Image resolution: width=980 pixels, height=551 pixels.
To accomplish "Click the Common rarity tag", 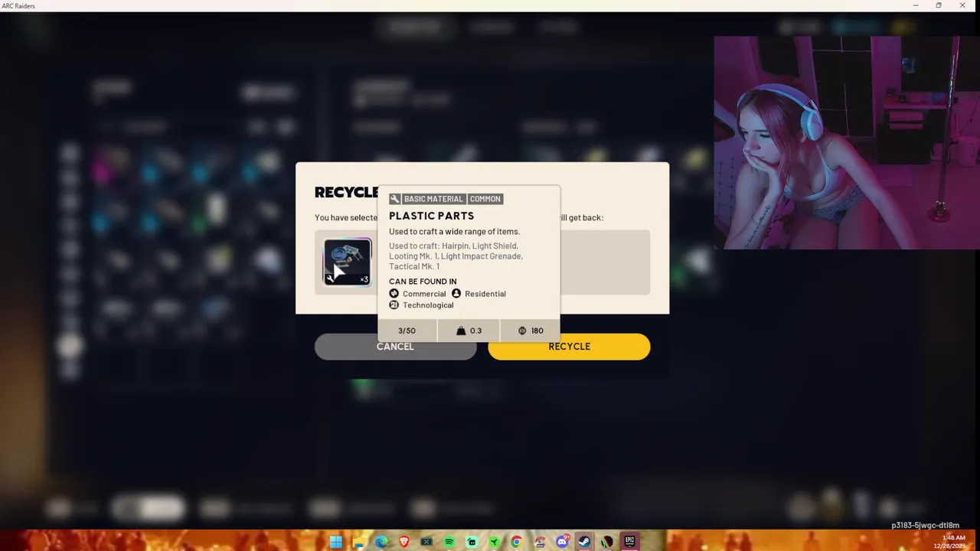I will [485, 199].
